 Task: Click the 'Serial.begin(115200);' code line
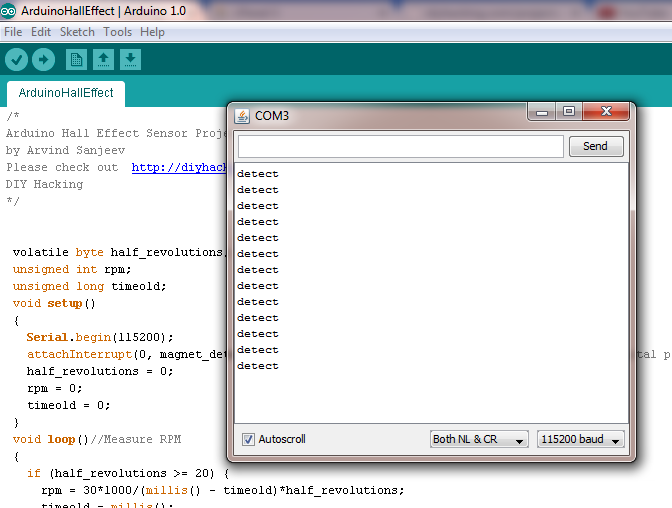tap(100, 337)
